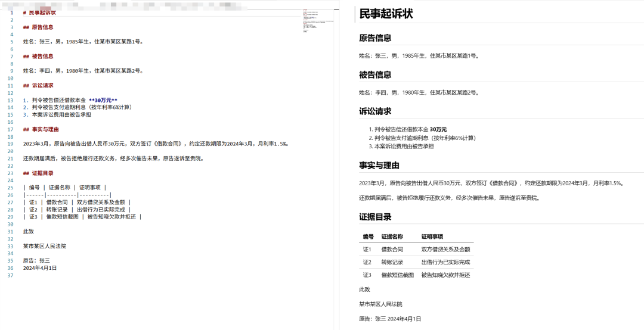644x330 pixels.
Task: Click the '证明事项' column header in the preview table
Action: (432, 237)
